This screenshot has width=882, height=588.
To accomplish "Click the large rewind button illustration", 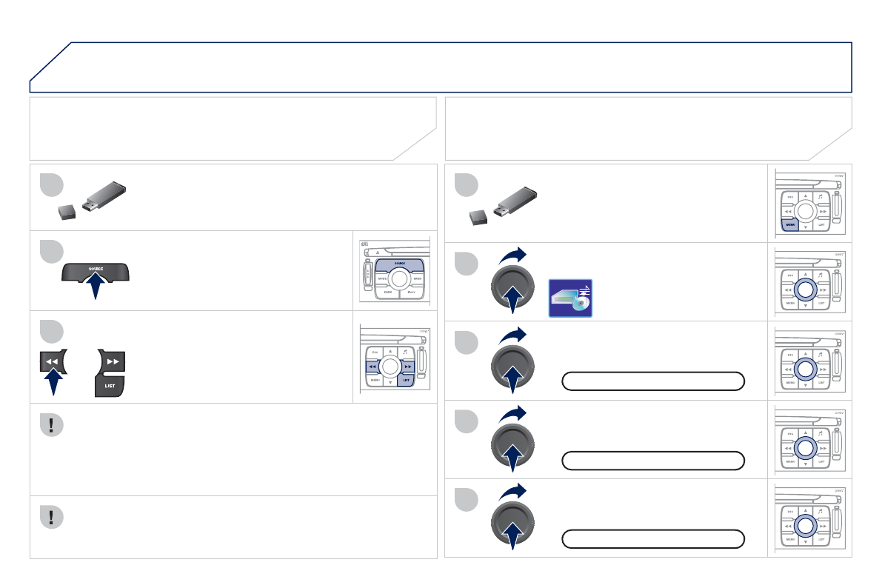I will tap(53, 362).
